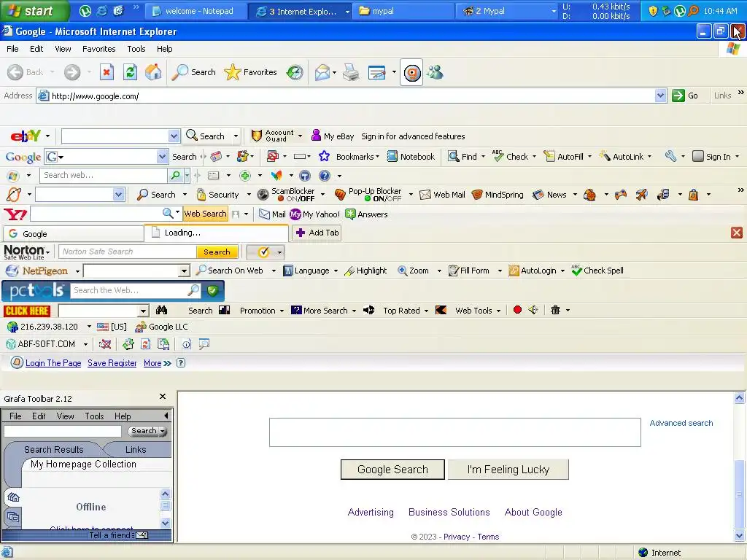
Task: Go to the Home page icon
Action: pos(153,72)
